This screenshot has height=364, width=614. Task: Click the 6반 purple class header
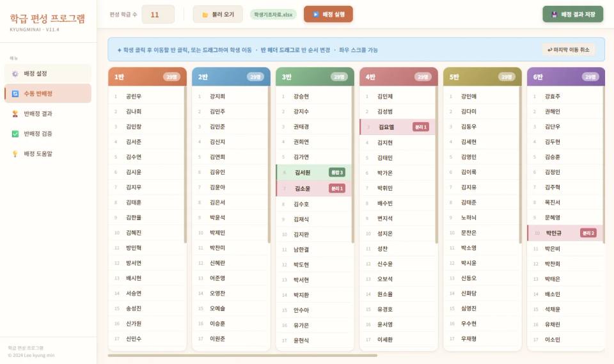[x=566, y=77]
